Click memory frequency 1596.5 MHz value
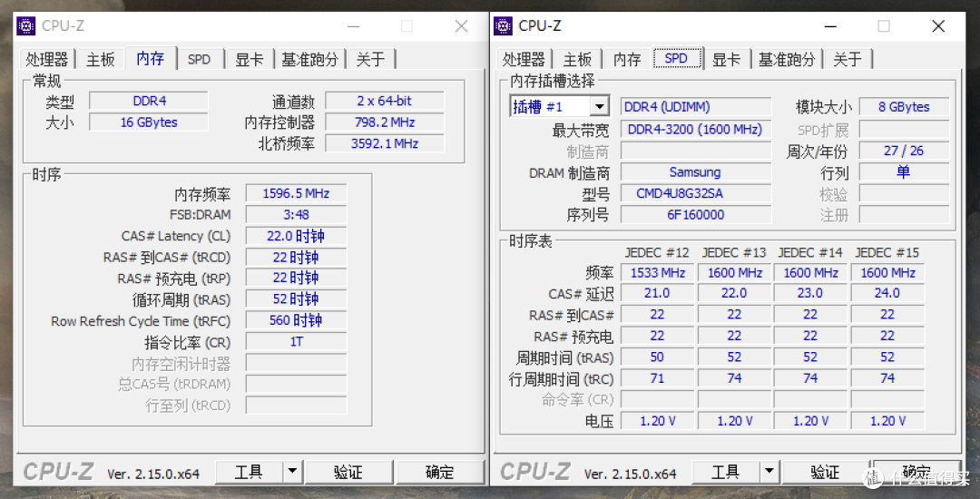 pos(296,193)
